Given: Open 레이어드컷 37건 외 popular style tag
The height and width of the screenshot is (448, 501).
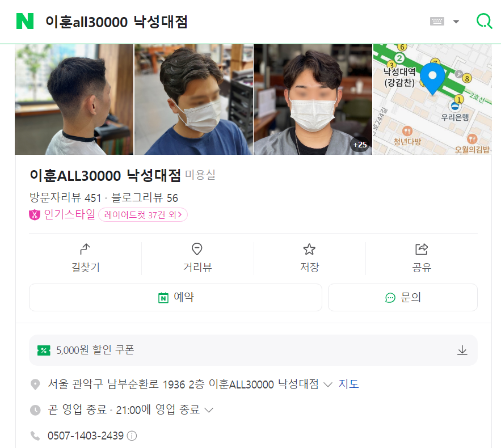Looking at the screenshot, I should click(143, 214).
